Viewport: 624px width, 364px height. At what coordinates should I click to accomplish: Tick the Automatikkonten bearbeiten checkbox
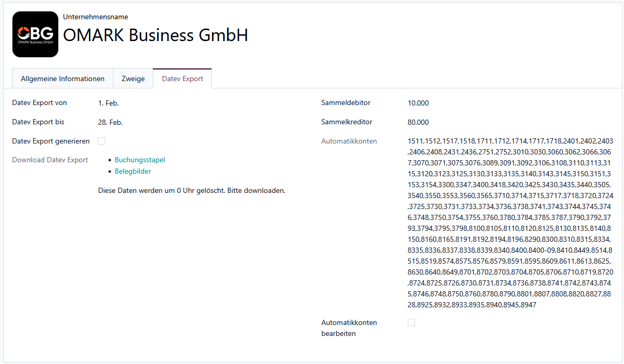pyautogui.click(x=411, y=322)
